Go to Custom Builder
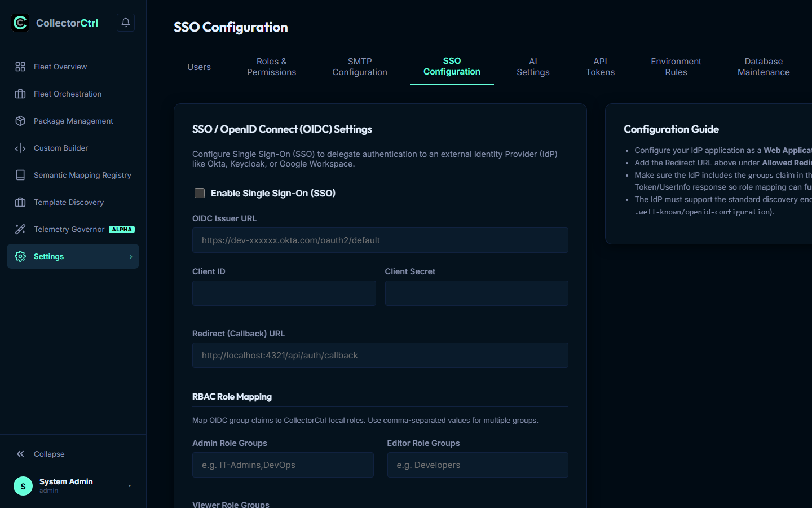Viewport: 812px width, 508px height. click(x=73, y=148)
